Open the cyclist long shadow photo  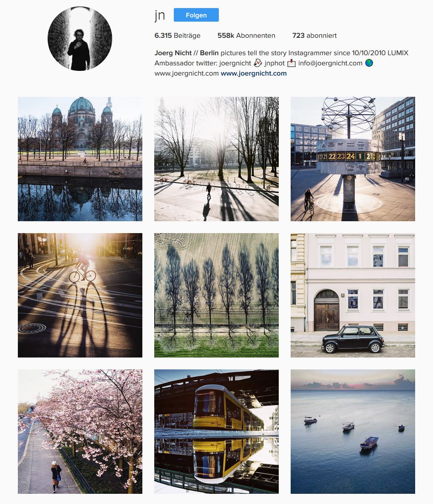point(80,295)
